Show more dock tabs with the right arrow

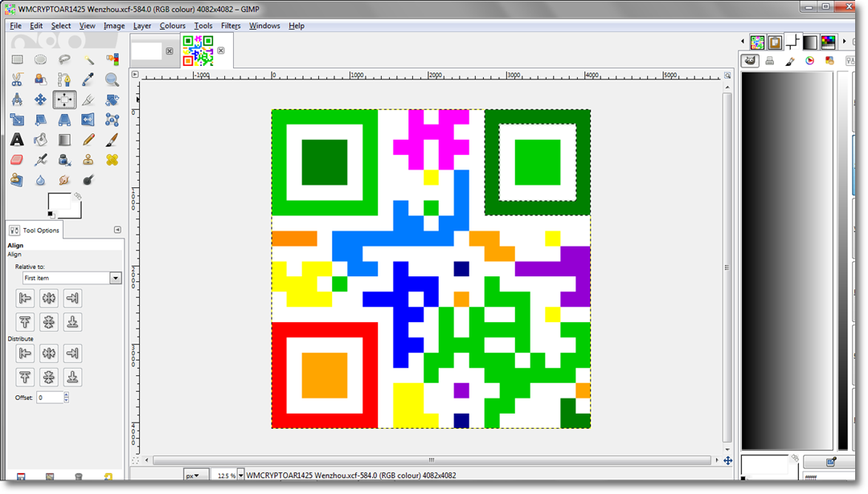(x=844, y=42)
